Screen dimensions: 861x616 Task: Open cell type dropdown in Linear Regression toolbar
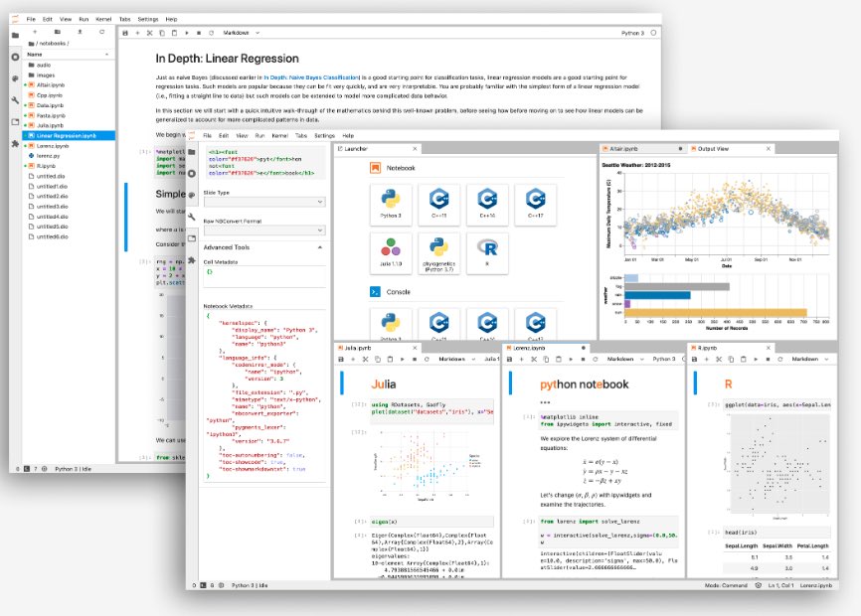click(x=241, y=33)
